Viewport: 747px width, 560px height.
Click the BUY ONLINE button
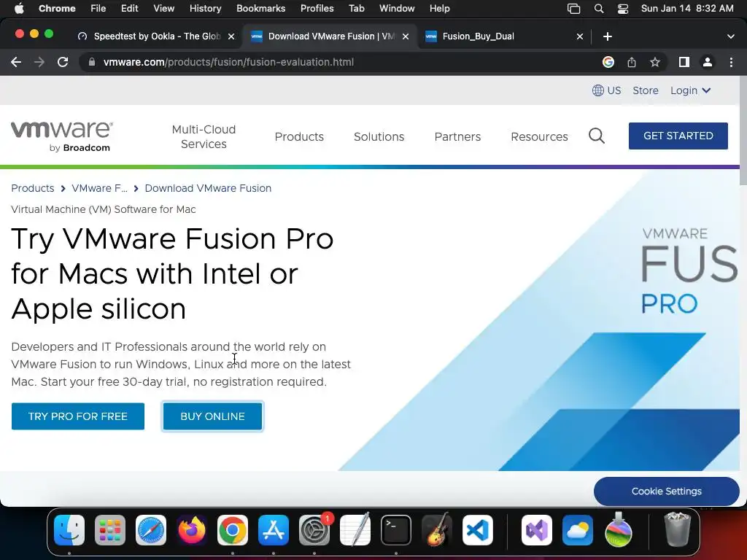[x=212, y=416]
